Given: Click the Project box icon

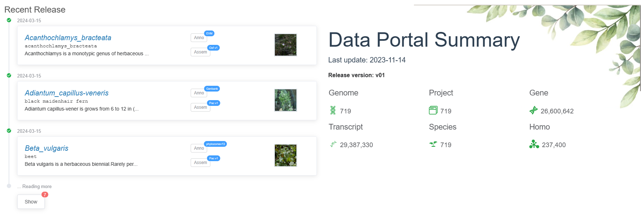Looking at the screenshot, I should [x=433, y=111].
